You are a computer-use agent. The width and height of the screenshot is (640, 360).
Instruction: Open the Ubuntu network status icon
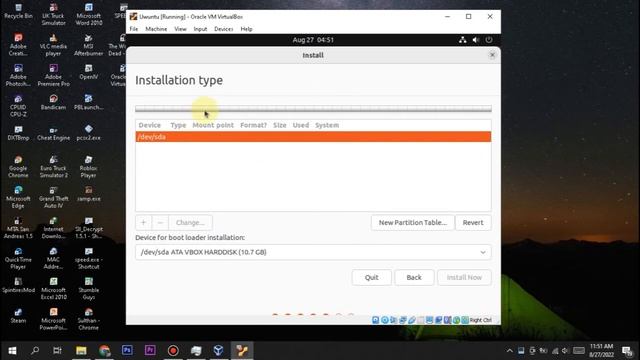point(462,40)
